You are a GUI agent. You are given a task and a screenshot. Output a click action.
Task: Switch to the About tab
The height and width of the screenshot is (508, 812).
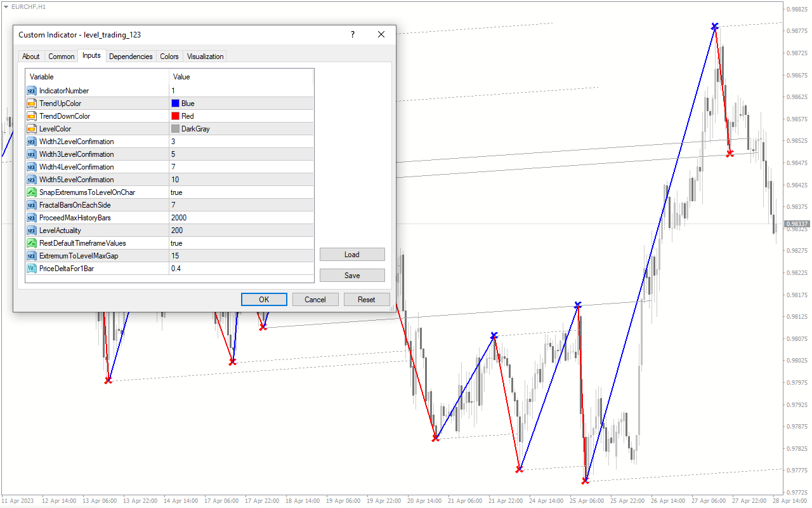[31, 57]
